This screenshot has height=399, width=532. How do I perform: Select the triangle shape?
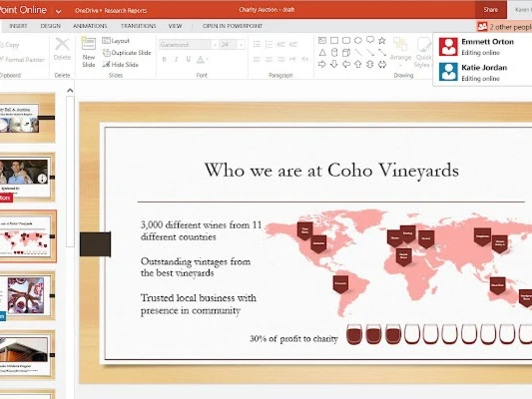[x=322, y=53]
